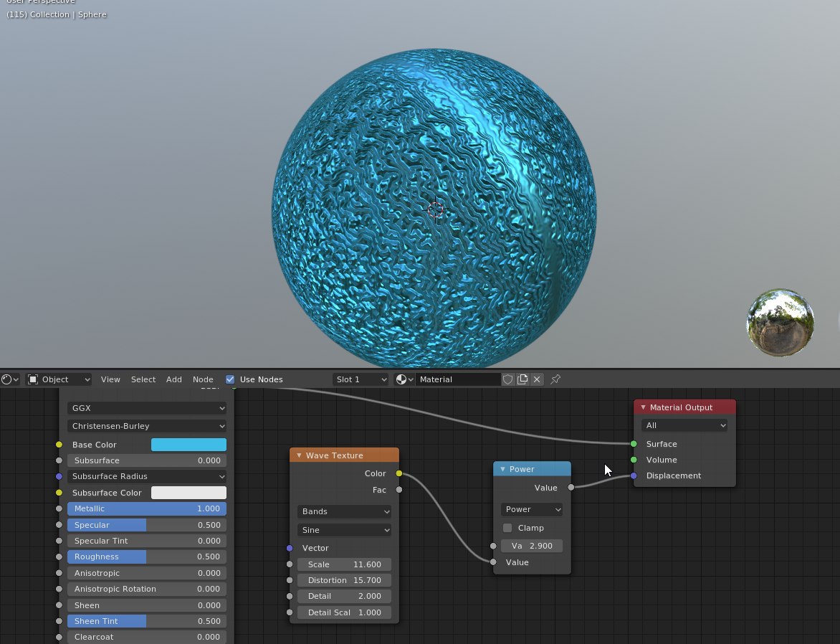
Task: Expand the Subsurface Radius dropdown
Action: tap(147, 476)
